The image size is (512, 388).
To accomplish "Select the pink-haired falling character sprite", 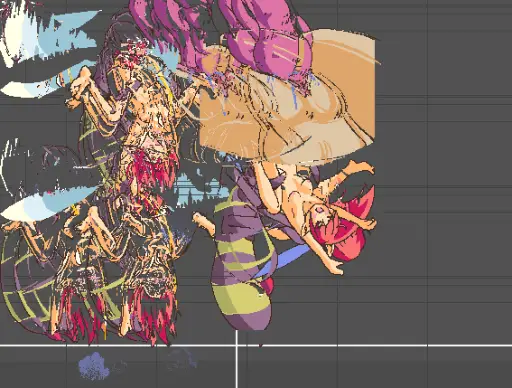I will pyautogui.click(x=315, y=217).
